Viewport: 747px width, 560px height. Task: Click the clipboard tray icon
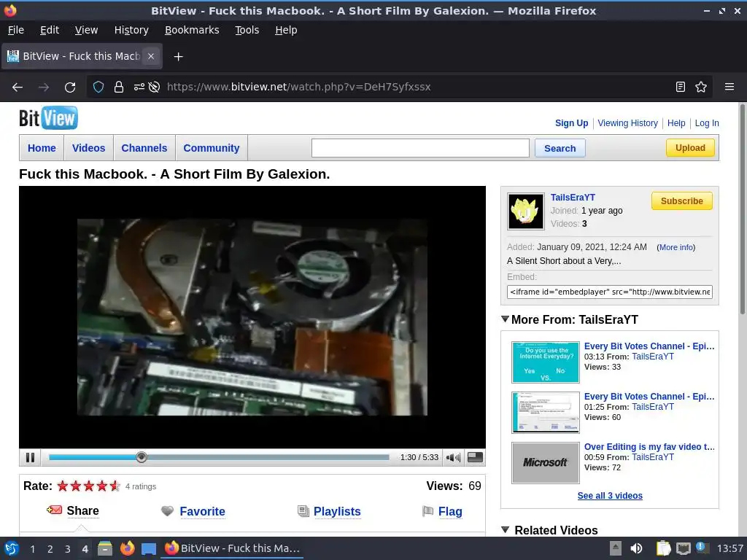click(663, 548)
